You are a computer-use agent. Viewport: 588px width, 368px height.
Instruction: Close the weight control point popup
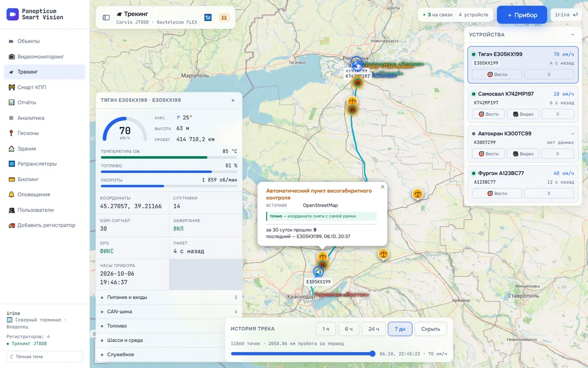[x=383, y=186]
